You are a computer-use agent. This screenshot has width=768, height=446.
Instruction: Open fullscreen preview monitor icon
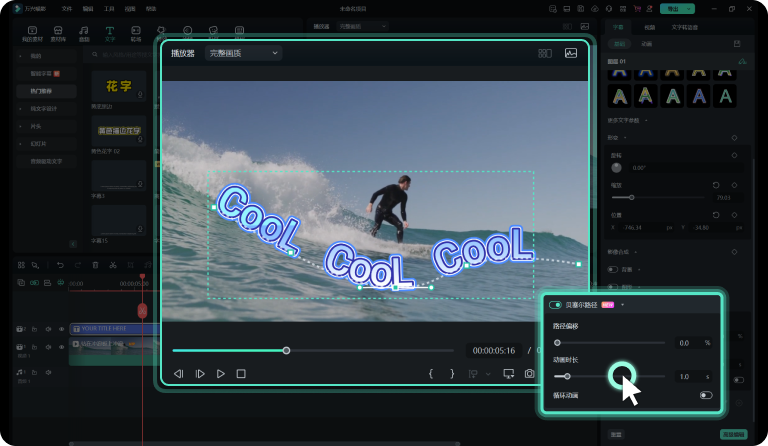point(509,374)
